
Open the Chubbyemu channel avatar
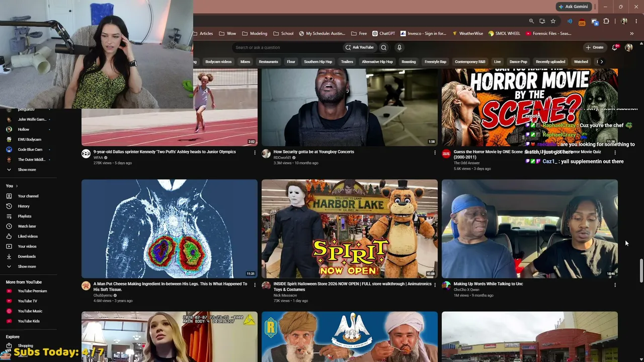coord(86,286)
